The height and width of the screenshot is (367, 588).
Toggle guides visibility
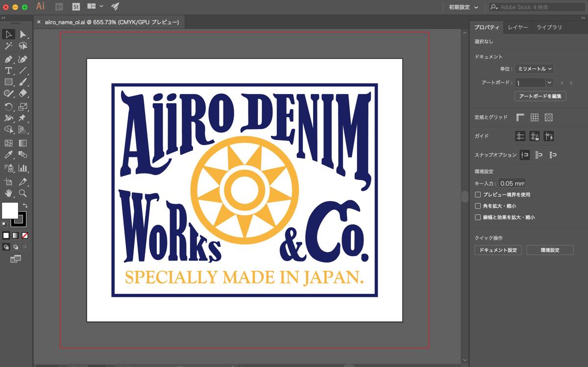520,136
